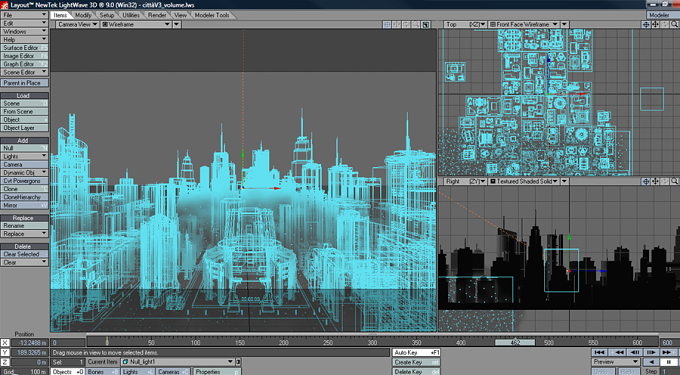Add a Camera
The width and height of the screenshot is (680, 375).
tap(24, 164)
